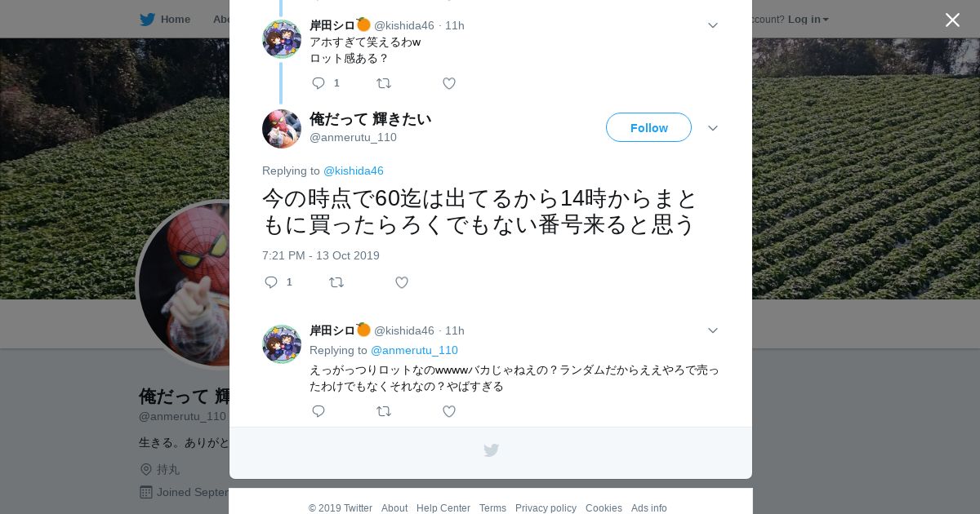Screen dimensions: 980x514
Task: Like the bottom kishida46 reply
Action: click(x=449, y=411)
